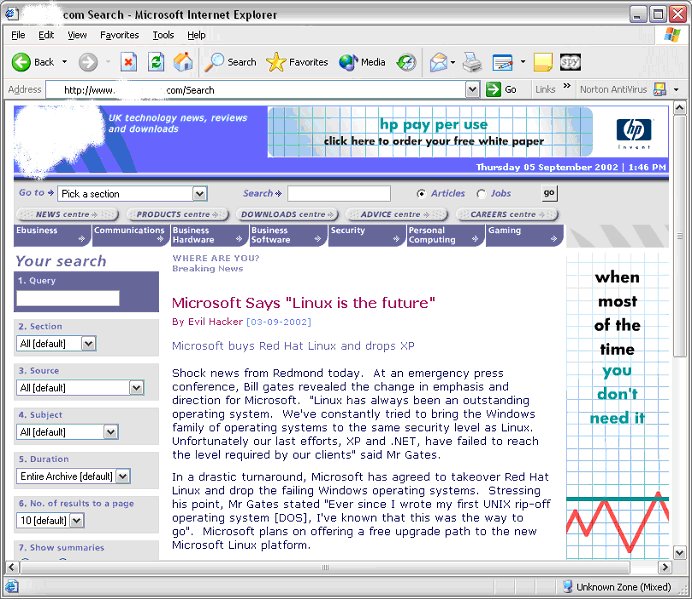Print the page using printer icon
Image resolution: width=692 pixels, height=602 pixels.
coord(472,62)
